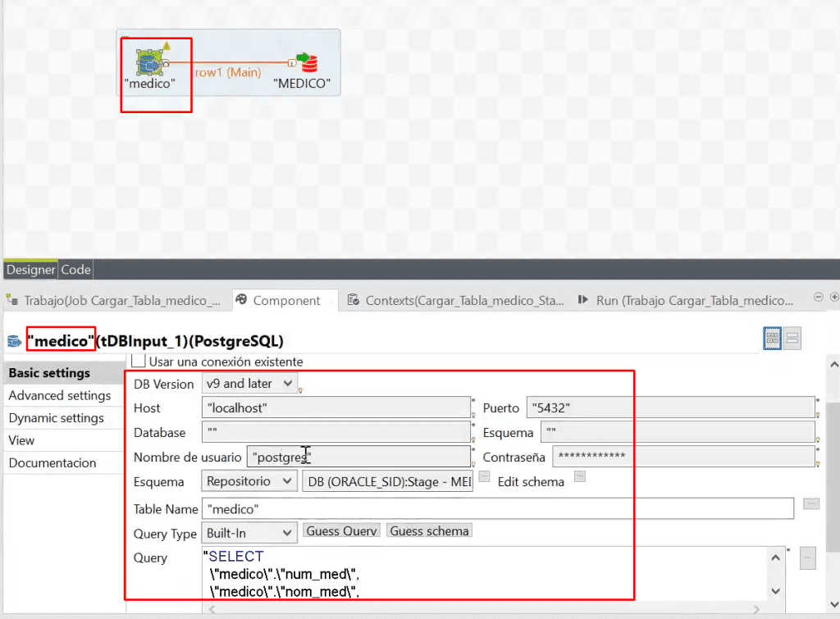Open the Query editor ellipsis button
Viewport: 840px width, 619px height.
coord(808,558)
